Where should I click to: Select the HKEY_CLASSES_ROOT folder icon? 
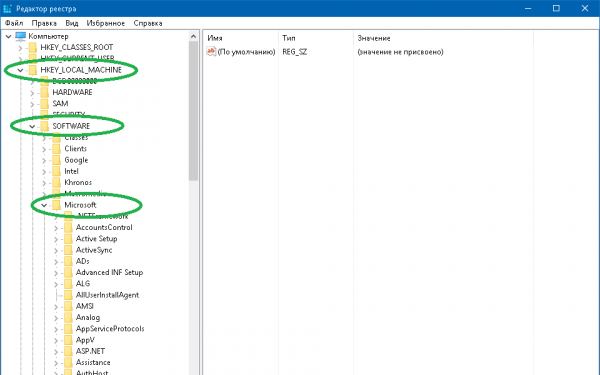[33, 47]
